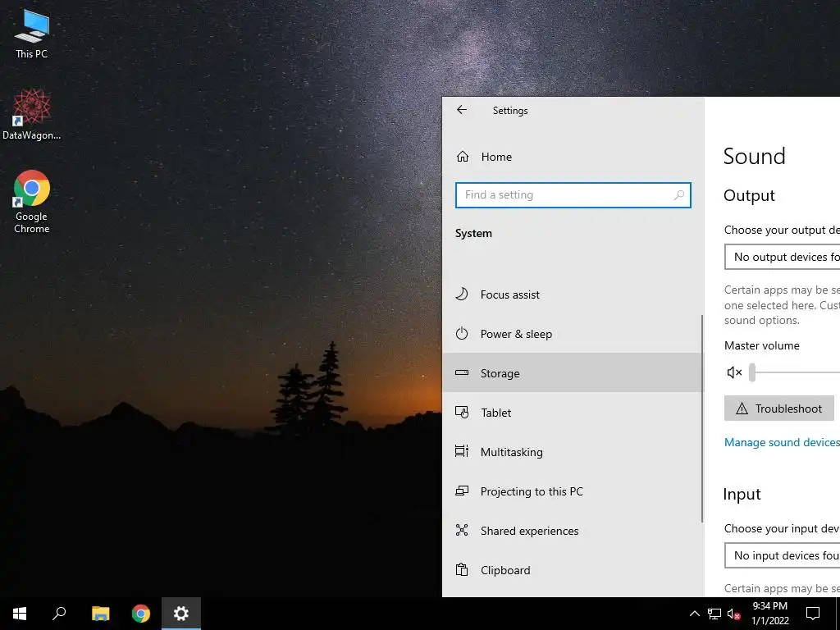Screen dimensions: 840x630
Task: Launch Google Chrome from the desktop
Action: (32, 202)
